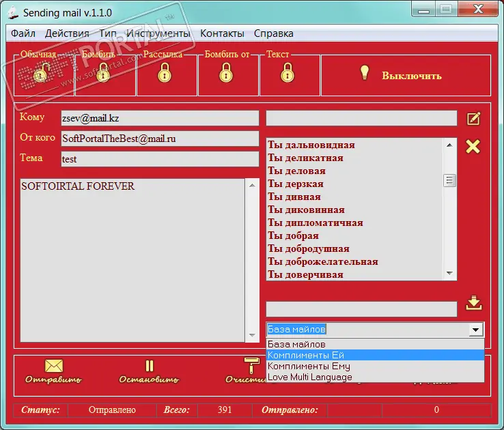Click the Обычная padlock icon

pyautogui.click(x=43, y=72)
